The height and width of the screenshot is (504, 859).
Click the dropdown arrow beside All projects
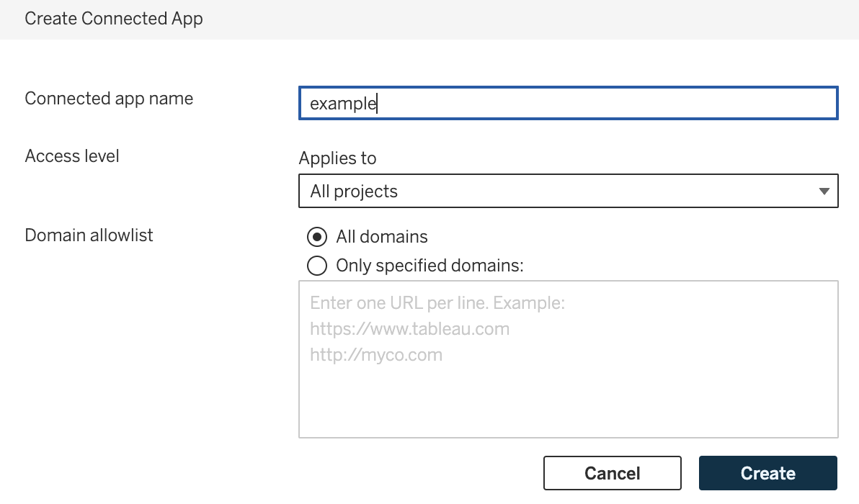tap(824, 192)
